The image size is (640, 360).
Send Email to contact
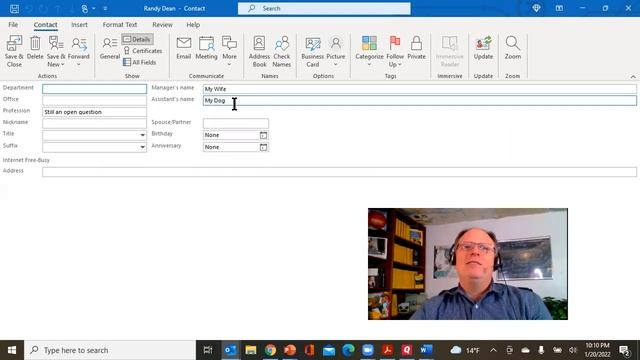tap(184, 48)
